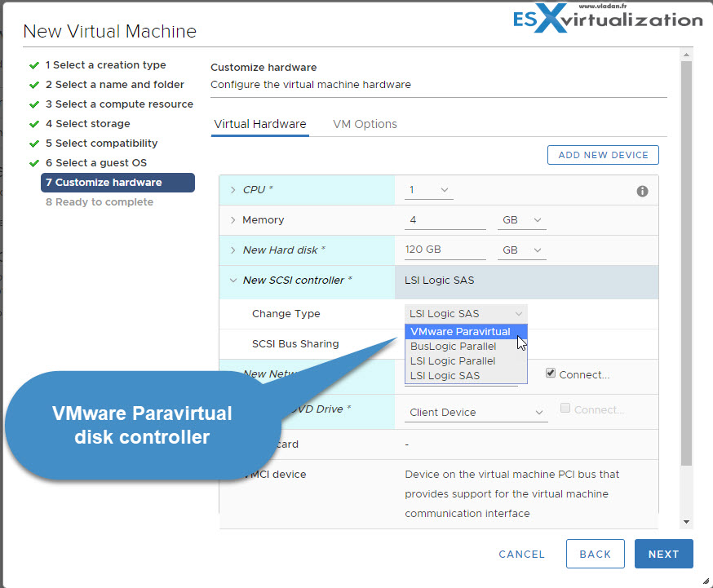Go to step 5 Select compatibility
This screenshot has width=713, height=588.
pyautogui.click(x=101, y=144)
